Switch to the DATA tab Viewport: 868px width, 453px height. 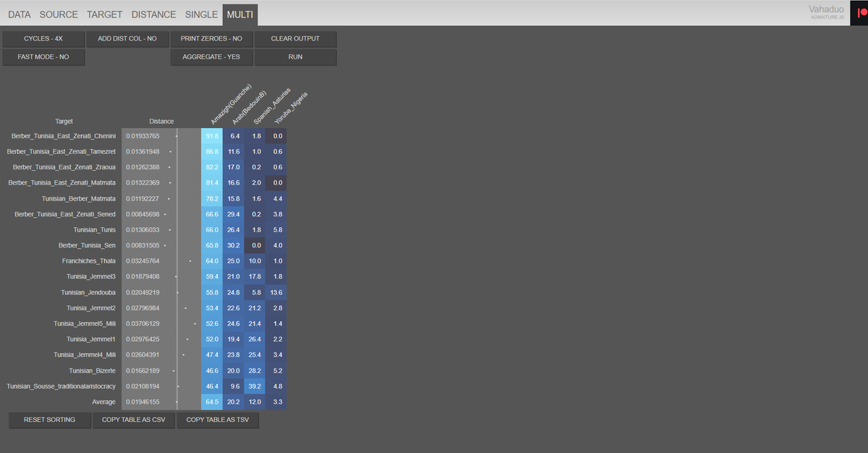(20, 14)
